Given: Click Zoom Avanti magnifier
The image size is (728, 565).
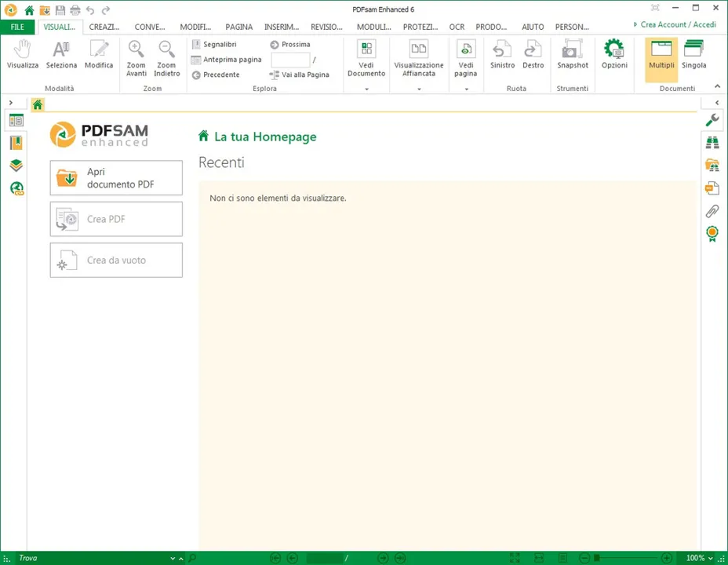Looking at the screenshot, I should [136, 59].
